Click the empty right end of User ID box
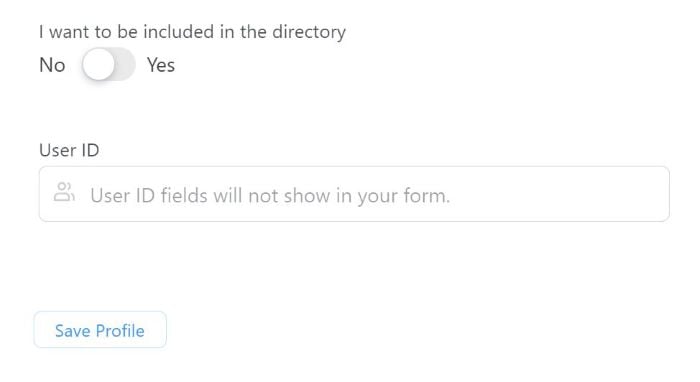Screen dimensions: 700x382 click(580, 194)
